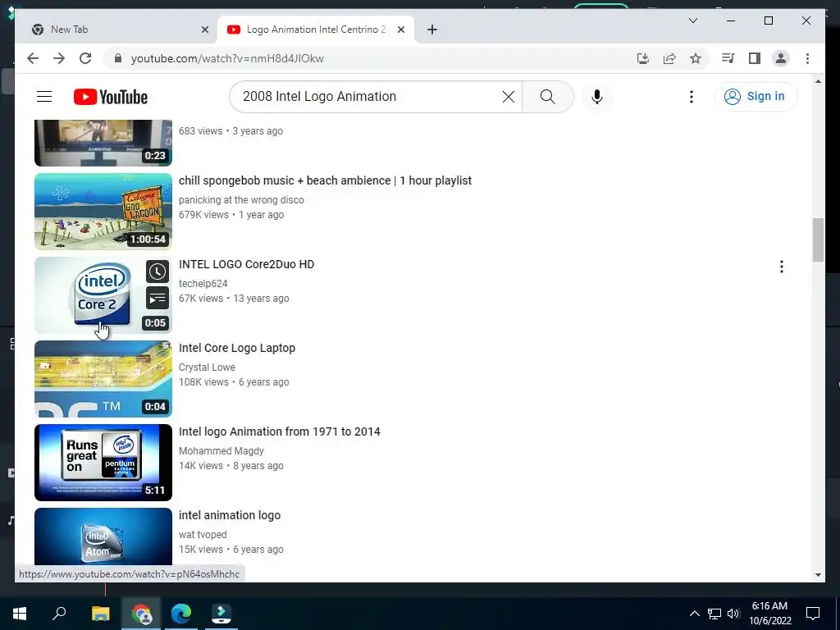This screenshot has height=630, width=840.
Task: Open chill spongebob music playlist title
Action: point(325,180)
